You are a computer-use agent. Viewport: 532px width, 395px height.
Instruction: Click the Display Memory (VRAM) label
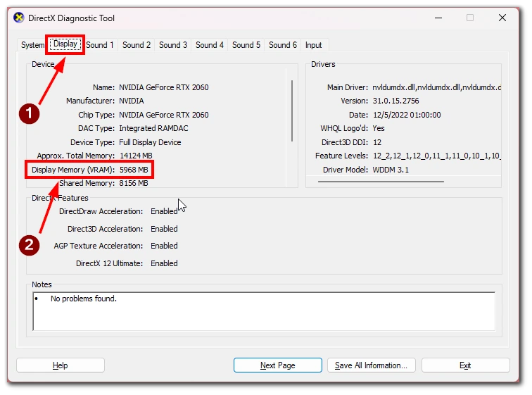pyautogui.click(x=73, y=170)
